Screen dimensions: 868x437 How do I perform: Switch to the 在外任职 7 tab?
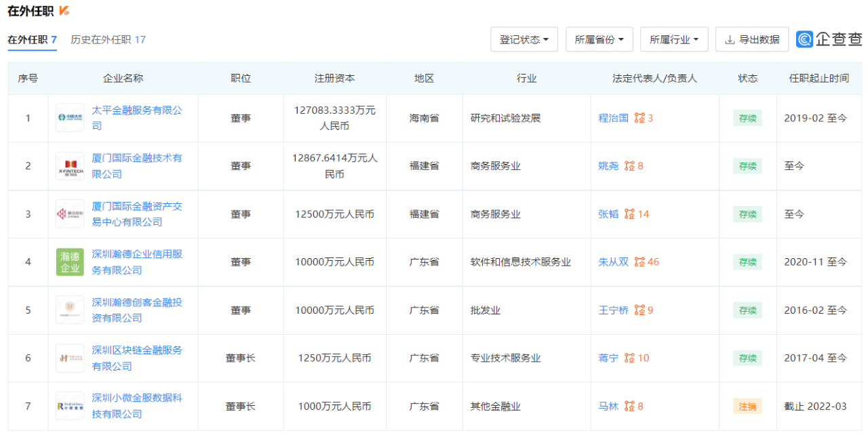[x=32, y=39]
